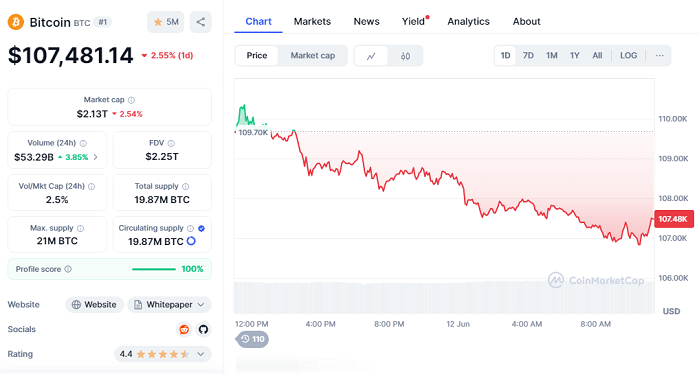Add Bitcoin to watchlist with star button
The image size is (699, 374).
(165, 22)
